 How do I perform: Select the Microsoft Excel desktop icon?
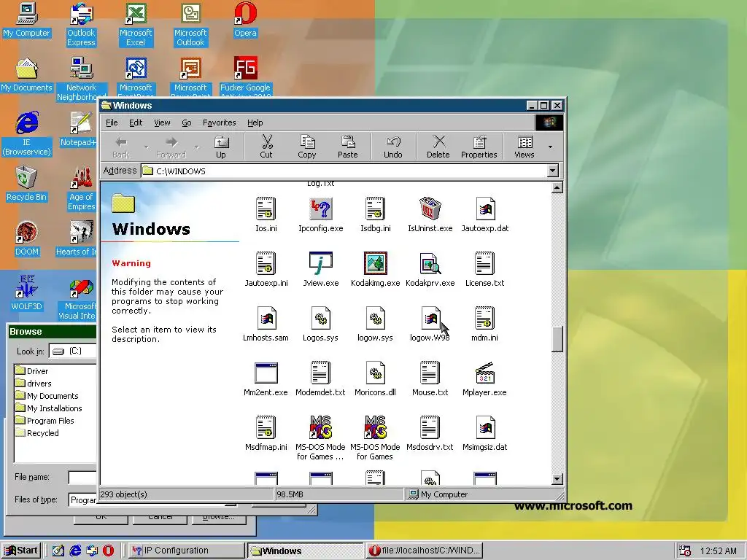tap(136, 25)
